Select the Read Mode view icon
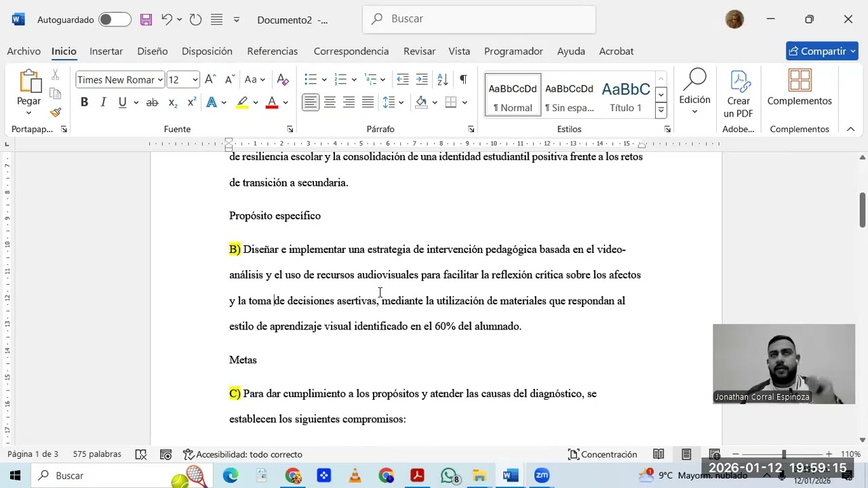Screen dimensions: 868x488 tap(658, 454)
